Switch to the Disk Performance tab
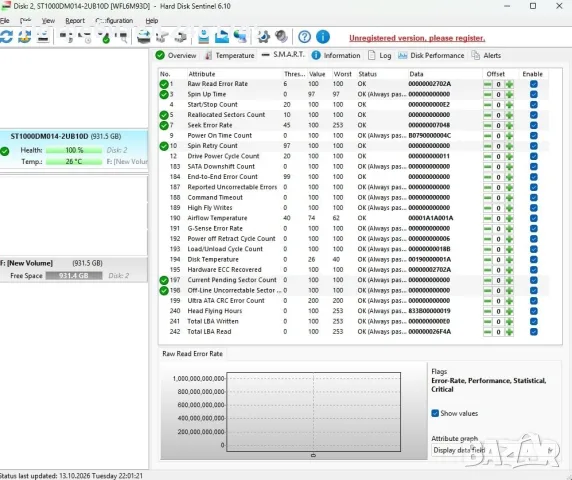The width and height of the screenshot is (572, 480). click(431, 55)
